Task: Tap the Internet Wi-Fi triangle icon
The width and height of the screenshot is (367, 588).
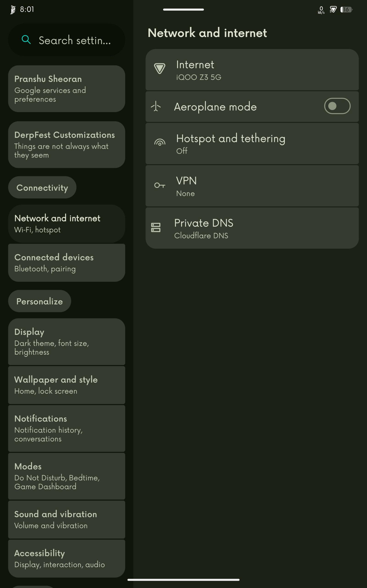Action: (x=160, y=68)
